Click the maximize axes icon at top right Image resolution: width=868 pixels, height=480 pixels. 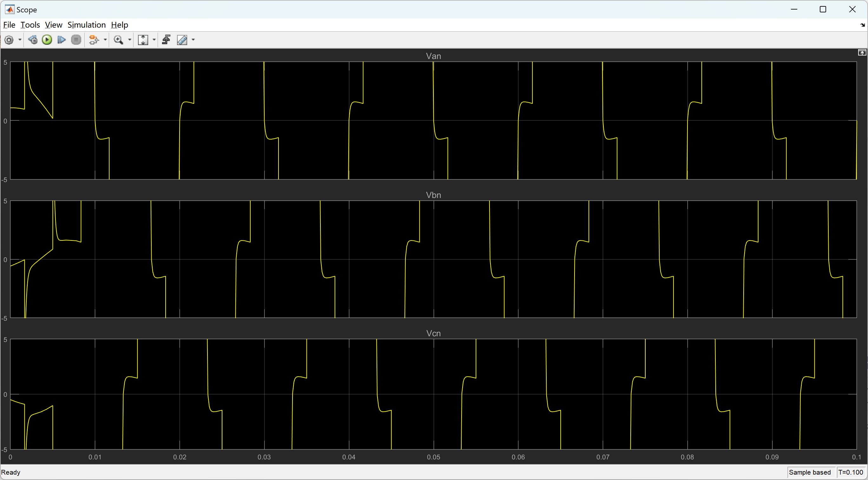pyautogui.click(x=862, y=53)
